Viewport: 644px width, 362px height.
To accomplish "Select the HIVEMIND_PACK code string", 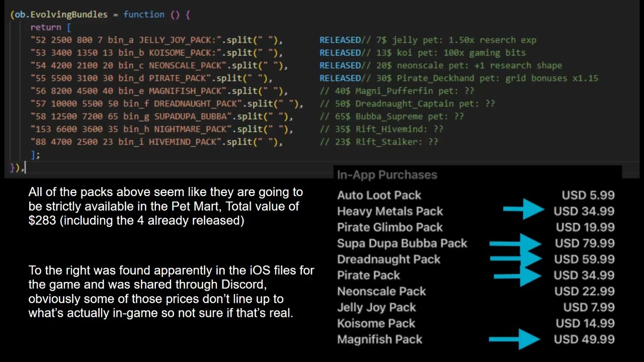I will tap(156, 142).
